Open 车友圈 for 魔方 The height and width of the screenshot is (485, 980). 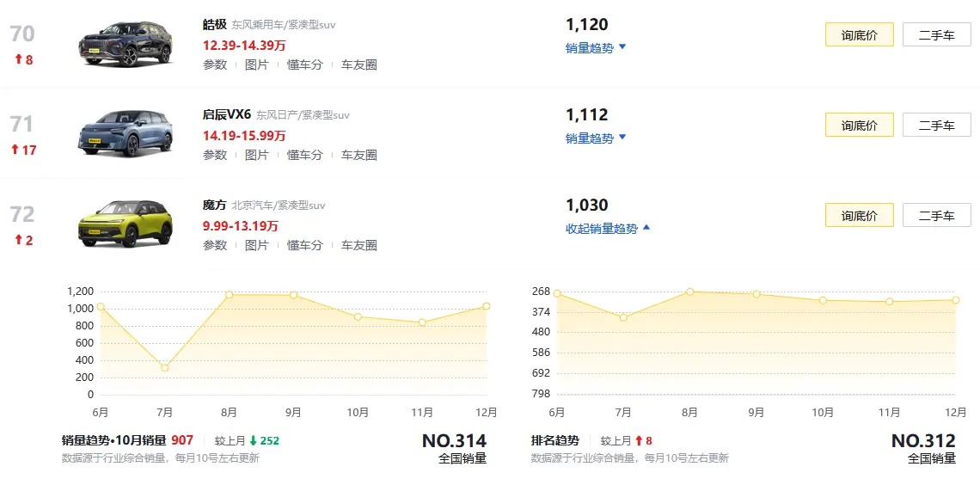click(x=358, y=245)
